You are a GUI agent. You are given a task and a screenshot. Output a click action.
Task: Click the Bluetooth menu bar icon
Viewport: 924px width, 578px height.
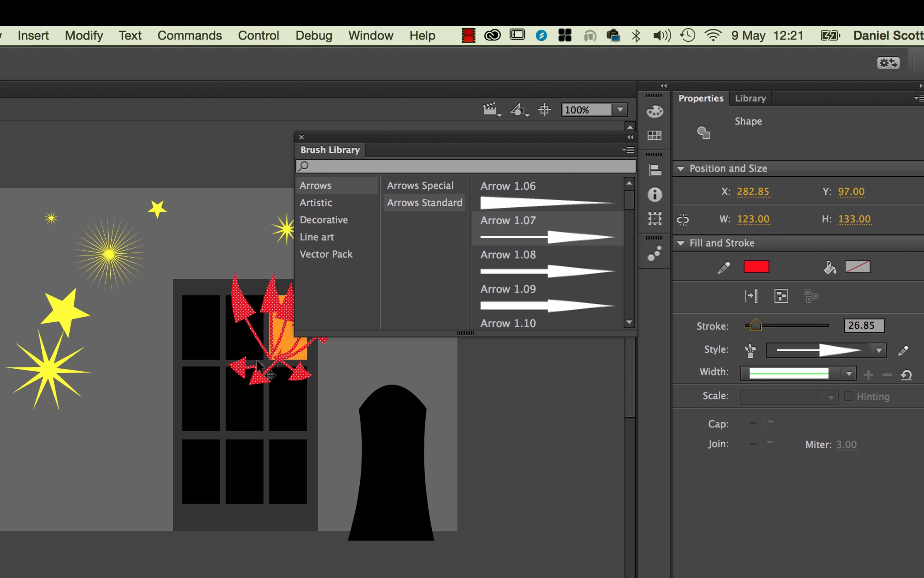[636, 36]
